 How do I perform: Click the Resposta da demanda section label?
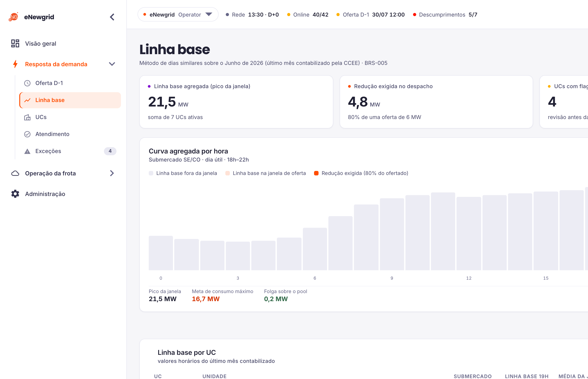(x=56, y=64)
